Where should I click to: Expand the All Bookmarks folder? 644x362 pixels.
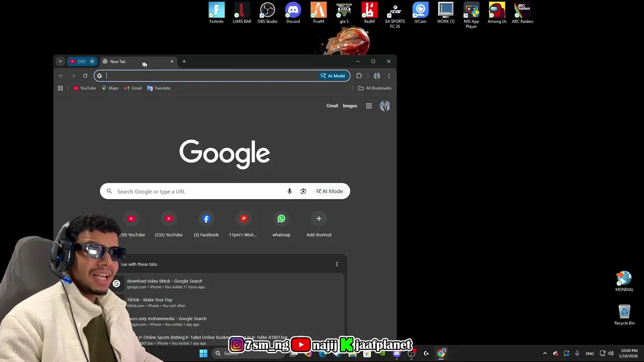375,88
